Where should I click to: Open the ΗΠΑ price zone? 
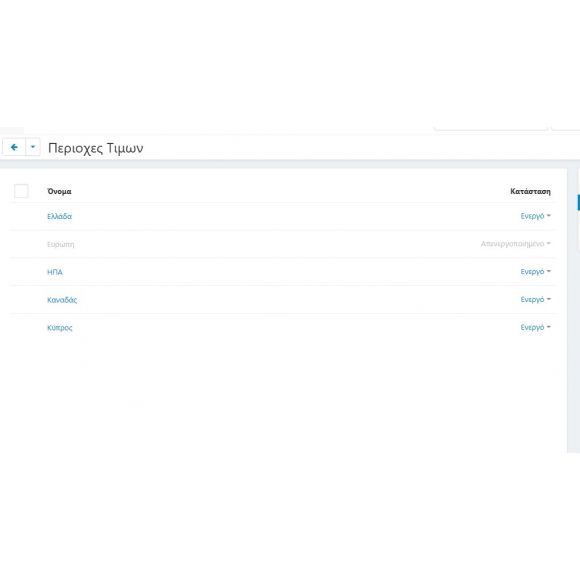[55, 272]
